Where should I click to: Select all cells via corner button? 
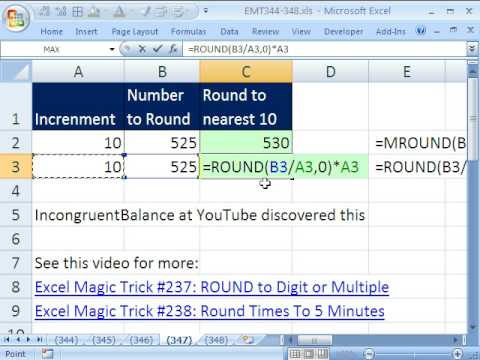click(x=16, y=71)
